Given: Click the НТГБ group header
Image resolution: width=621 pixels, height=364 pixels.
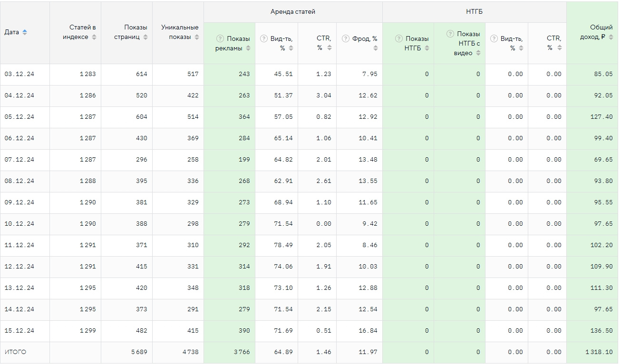Looking at the screenshot, I should (474, 12).
